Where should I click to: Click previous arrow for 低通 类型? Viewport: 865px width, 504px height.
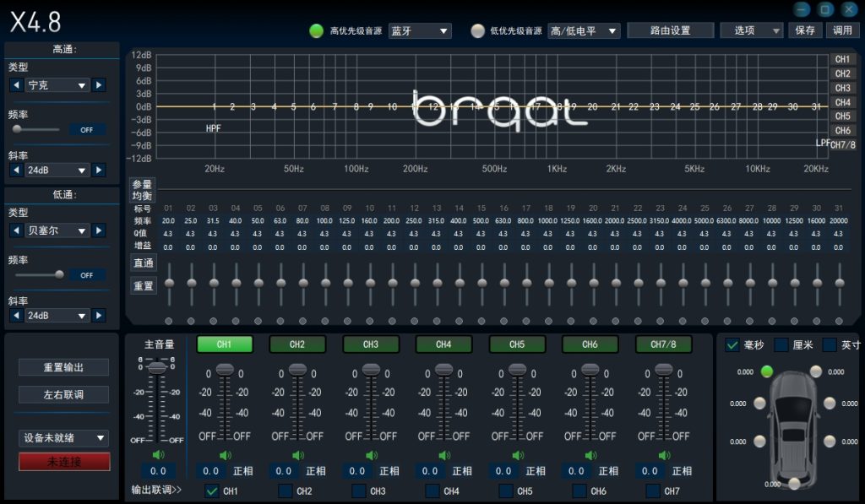pos(16,230)
